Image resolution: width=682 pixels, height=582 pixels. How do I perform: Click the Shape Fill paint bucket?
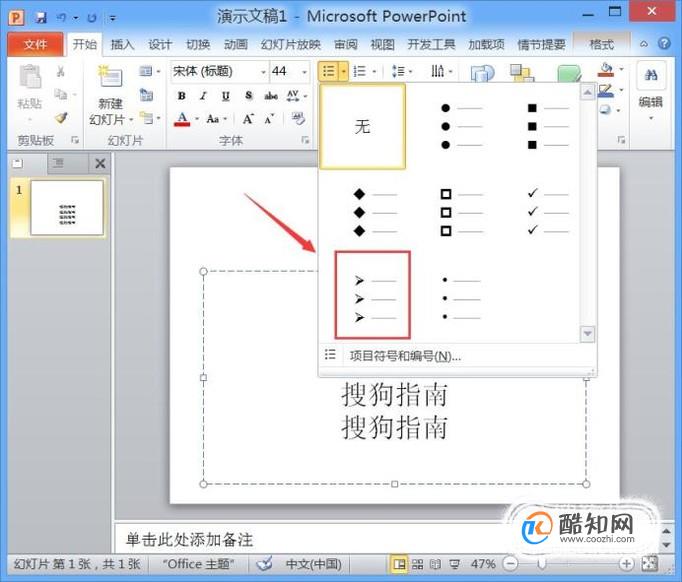click(606, 70)
